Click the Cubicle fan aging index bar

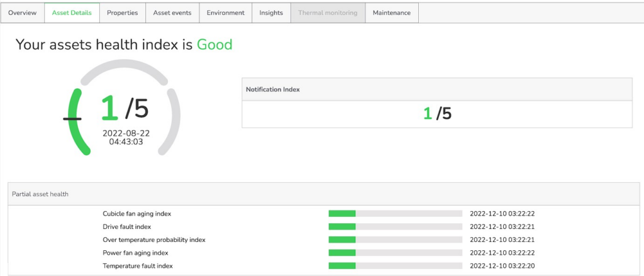pos(395,214)
